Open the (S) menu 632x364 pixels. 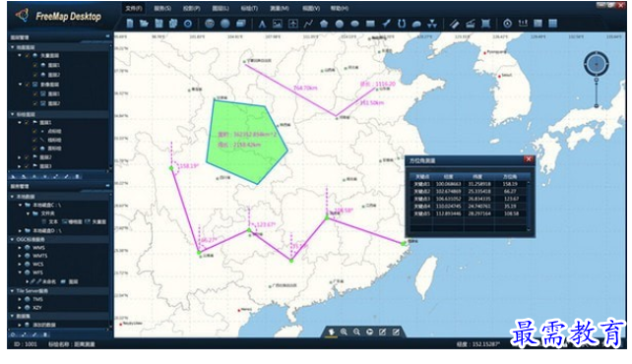pyautogui.click(x=162, y=8)
